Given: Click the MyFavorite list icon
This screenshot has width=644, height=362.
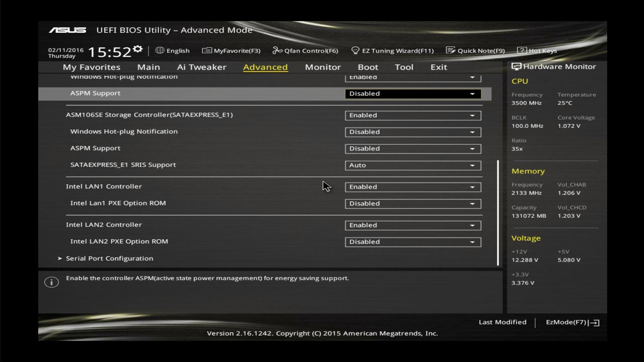Looking at the screenshot, I should click(x=207, y=50).
